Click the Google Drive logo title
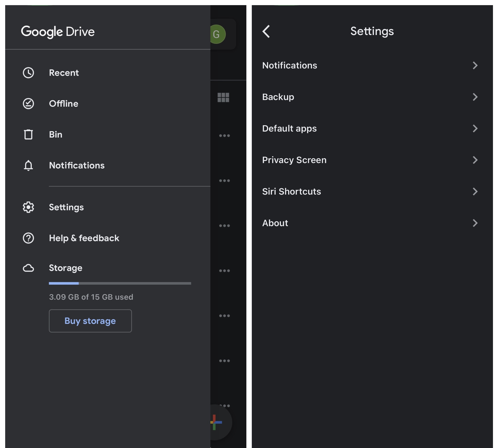The height and width of the screenshot is (448, 498). (58, 32)
